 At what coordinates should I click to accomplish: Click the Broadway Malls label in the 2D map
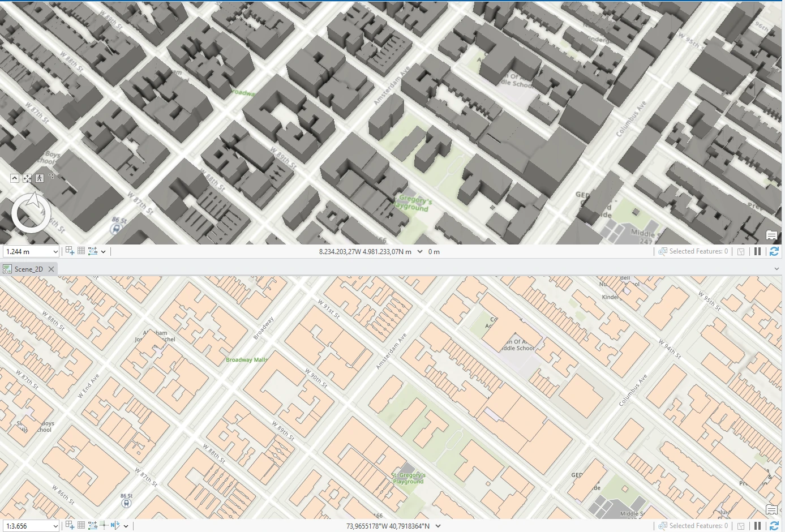click(x=246, y=360)
